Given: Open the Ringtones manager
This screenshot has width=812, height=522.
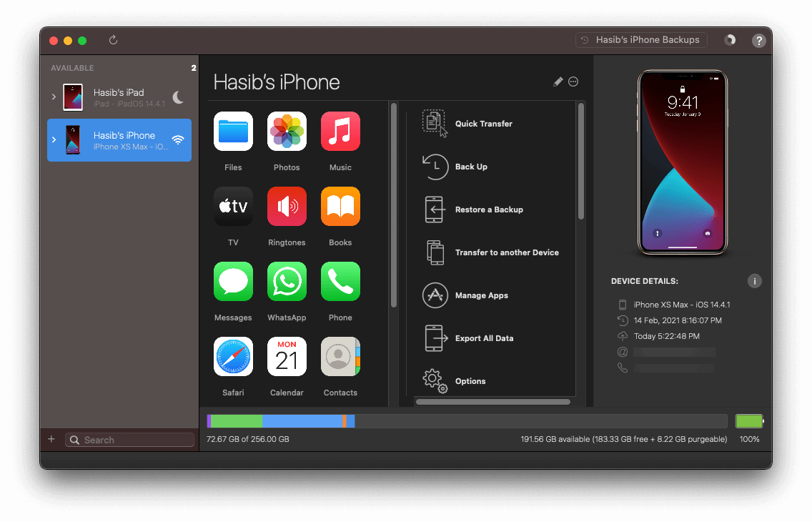Looking at the screenshot, I should (287, 206).
